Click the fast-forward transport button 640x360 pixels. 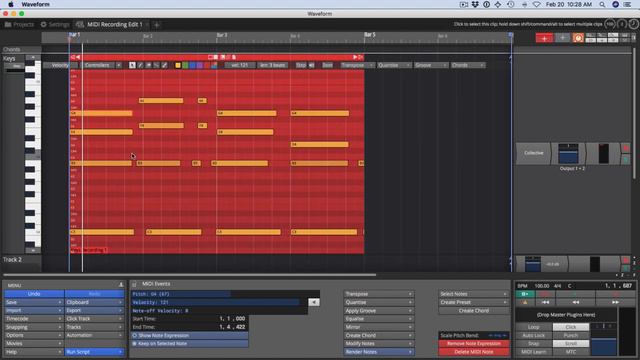[615, 302]
